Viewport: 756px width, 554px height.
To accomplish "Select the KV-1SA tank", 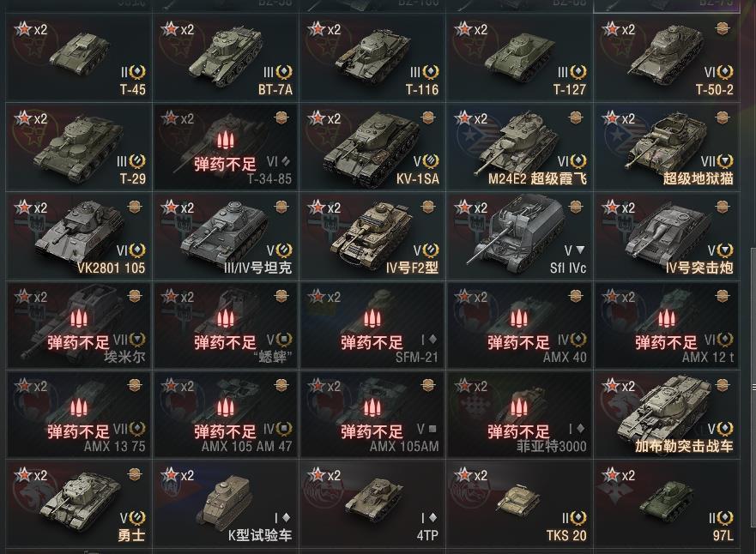I will (x=372, y=147).
